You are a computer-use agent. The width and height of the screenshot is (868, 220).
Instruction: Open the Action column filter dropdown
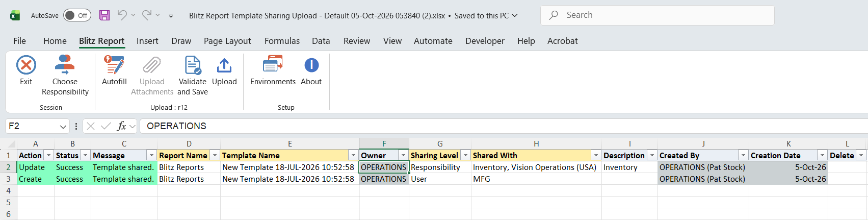[x=49, y=155]
